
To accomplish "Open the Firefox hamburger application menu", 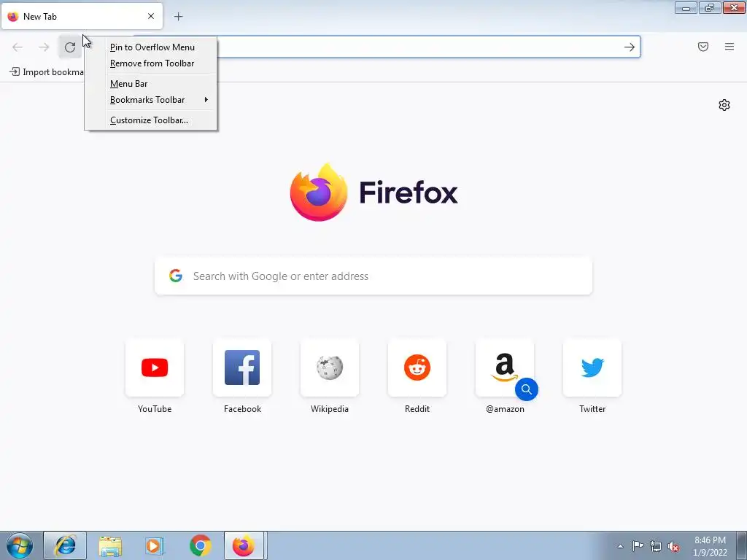I will tap(729, 47).
